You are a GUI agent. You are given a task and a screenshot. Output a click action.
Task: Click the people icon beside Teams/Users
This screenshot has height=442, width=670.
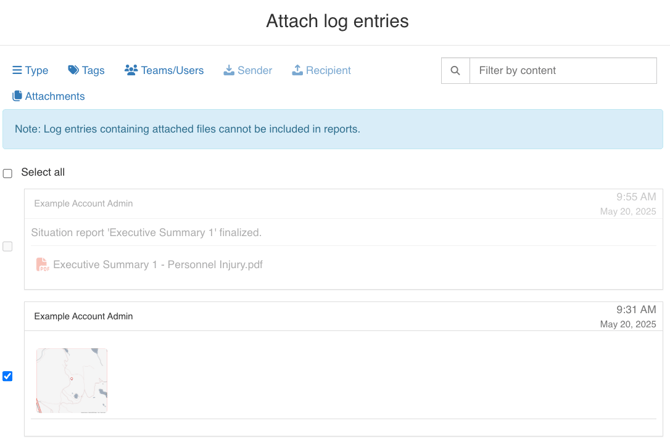(x=131, y=71)
